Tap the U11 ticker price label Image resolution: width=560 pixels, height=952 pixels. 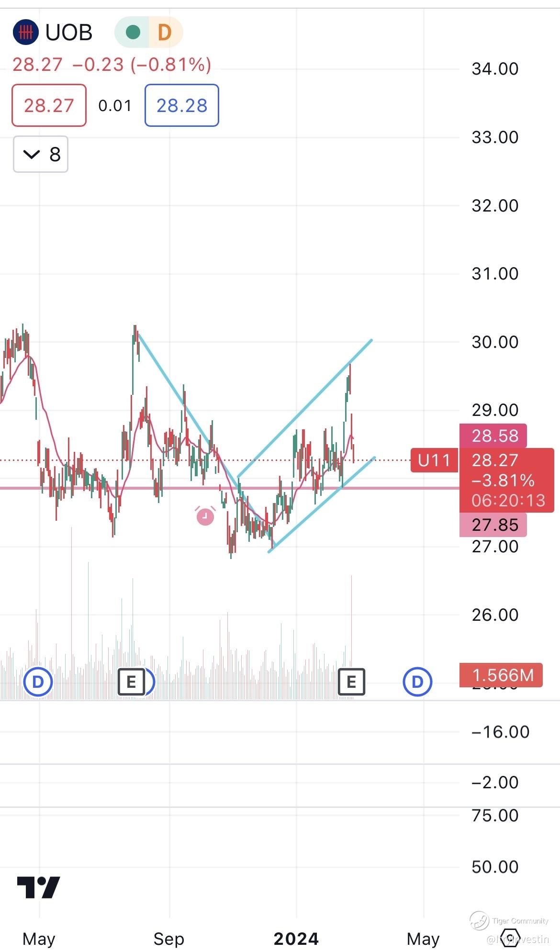(434, 460)
